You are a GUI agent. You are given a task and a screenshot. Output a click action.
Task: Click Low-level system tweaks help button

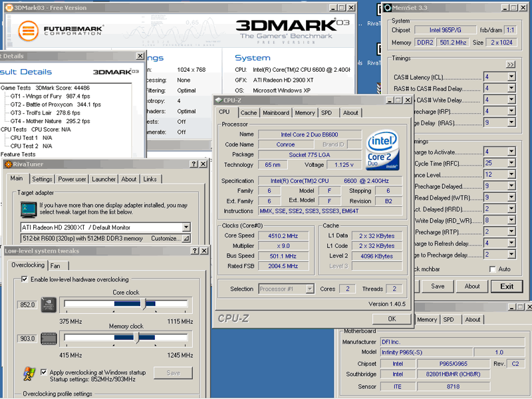pos(195,251)
